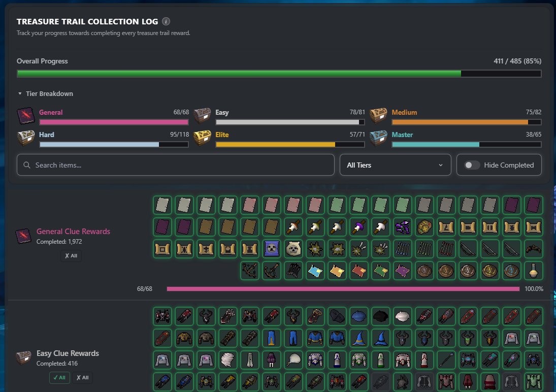The image size is (556, 392).
Task: Focus the Search items field
Action: click(x=176, y=165)
